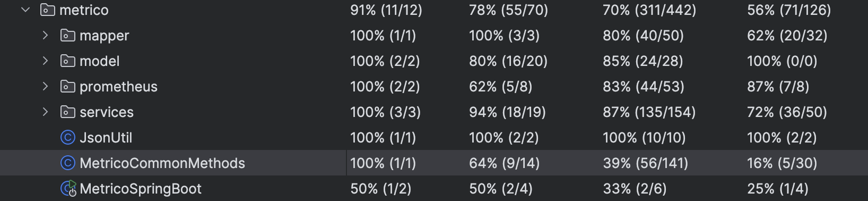Select the MetricoSpringBoot class entry
The height and width of the screenshot is (201, 868).
(140, 188)
